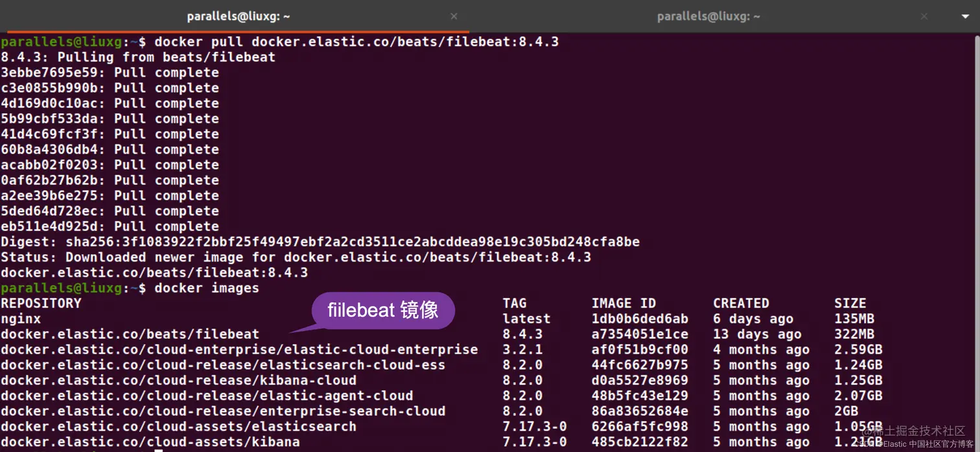Click the 1.24GB size value

point(858,365)
